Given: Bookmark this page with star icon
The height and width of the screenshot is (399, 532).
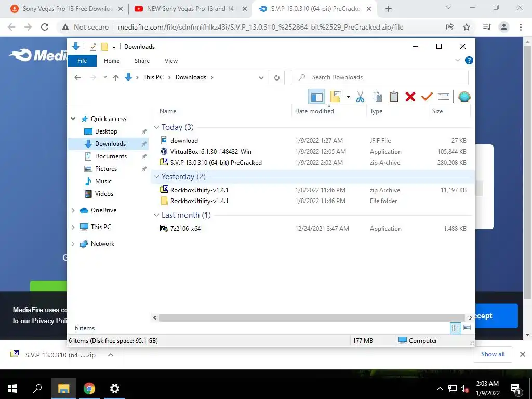Looking at the screenshot, I should coord(467,27).
